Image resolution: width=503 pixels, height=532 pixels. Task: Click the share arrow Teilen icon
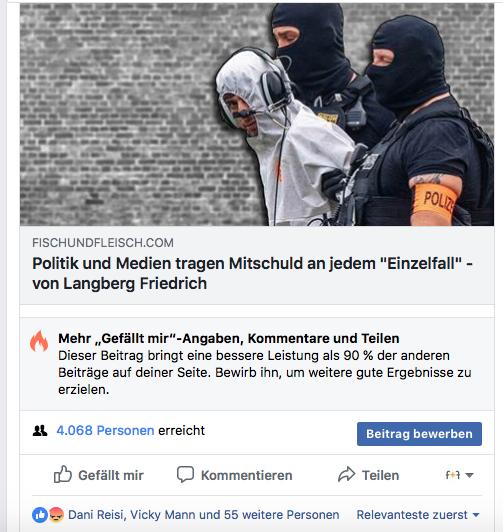click(x=346, y=474)
